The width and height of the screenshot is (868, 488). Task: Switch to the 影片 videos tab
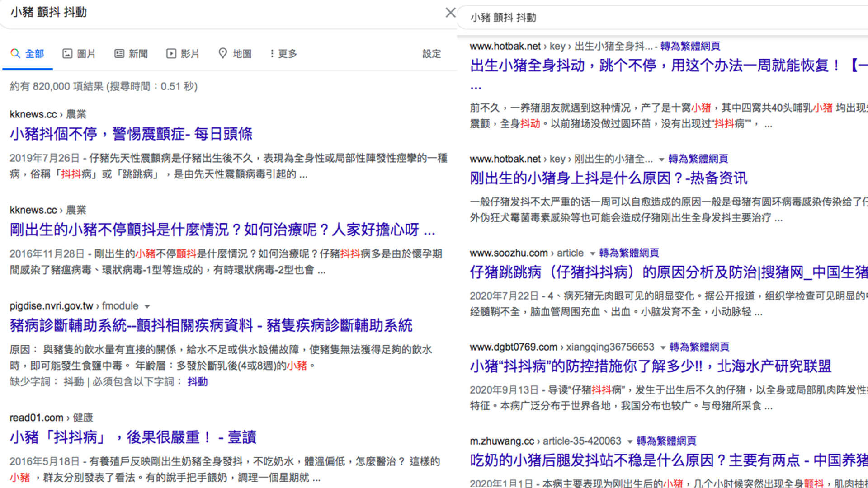183,54
